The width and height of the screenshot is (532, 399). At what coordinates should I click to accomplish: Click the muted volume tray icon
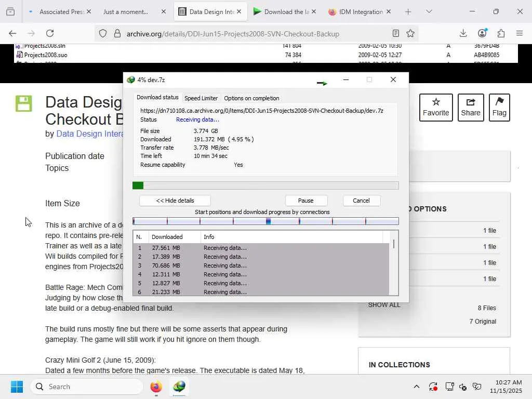pos(463,387)
